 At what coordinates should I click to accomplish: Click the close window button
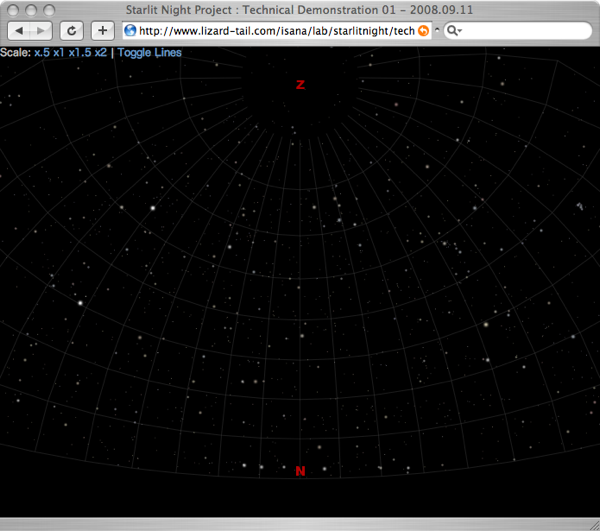click(x=13, y=10)
